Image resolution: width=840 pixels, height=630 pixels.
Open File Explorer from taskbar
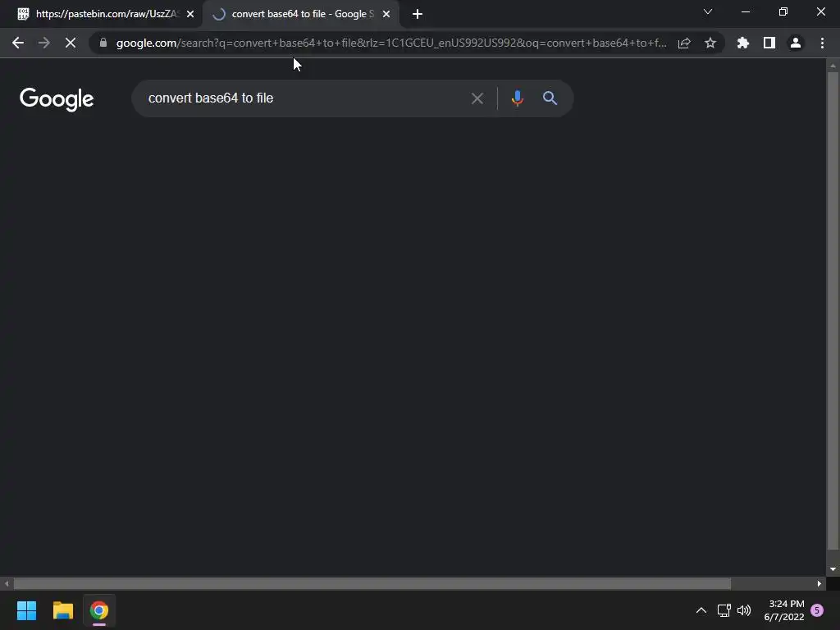[x=62, y=610]
